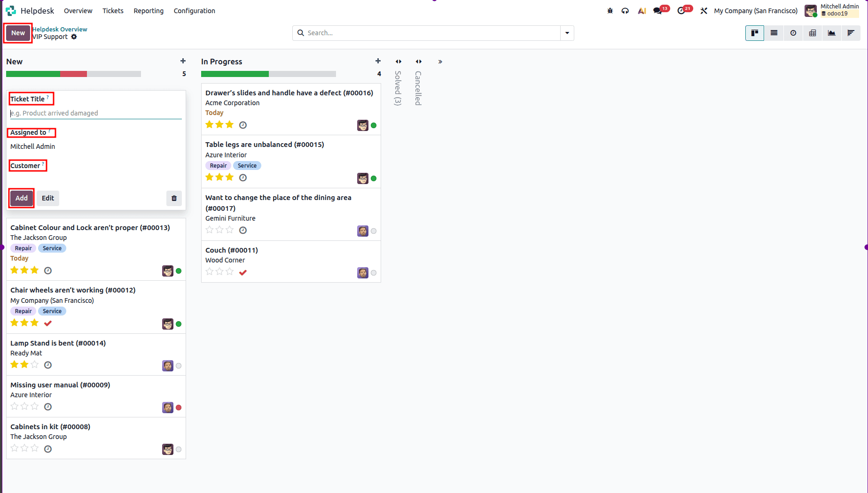Set second priority star on Missing user manual ticket
Image resolution: width=868 pixels, height=493 pixels.
click(25, 406)
